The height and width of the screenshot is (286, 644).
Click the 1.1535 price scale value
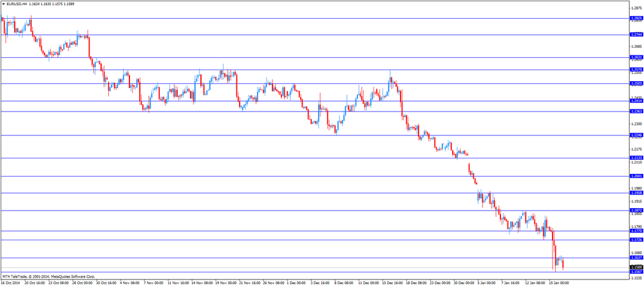637,279
